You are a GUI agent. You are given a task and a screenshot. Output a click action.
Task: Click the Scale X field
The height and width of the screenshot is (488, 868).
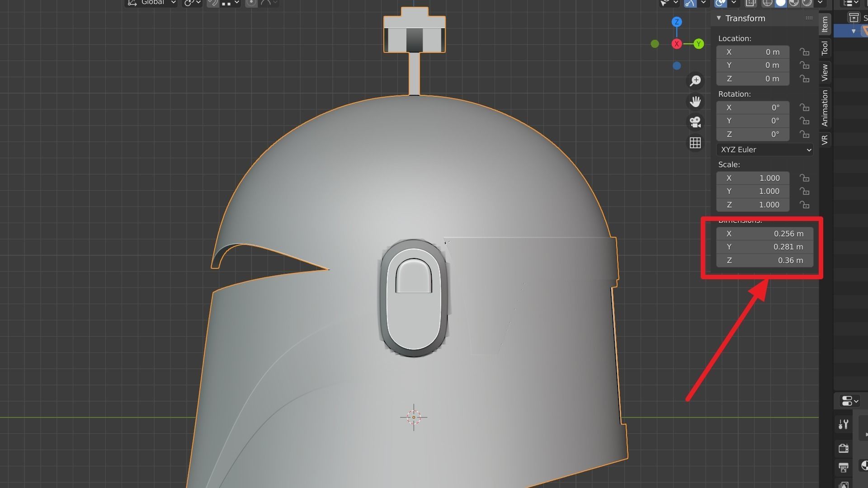753,178
